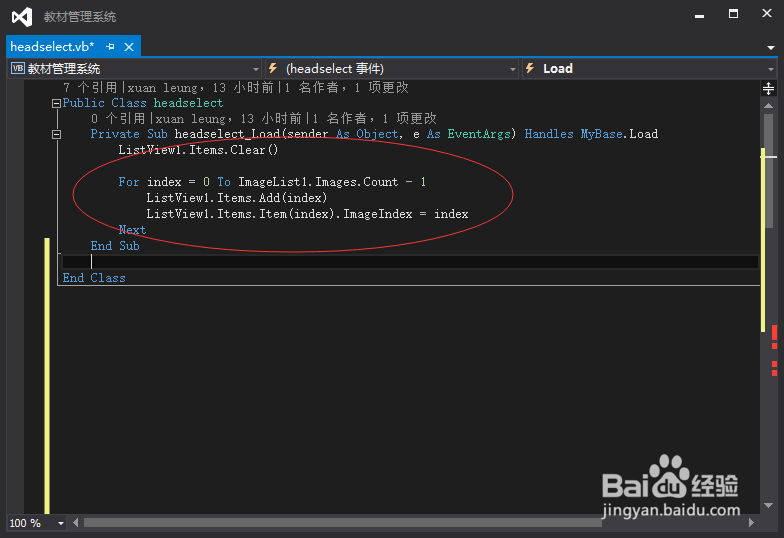Screen dimensions: 784x538
Task: Open CodeLens '7 个引用' above class
Action: 90,88
